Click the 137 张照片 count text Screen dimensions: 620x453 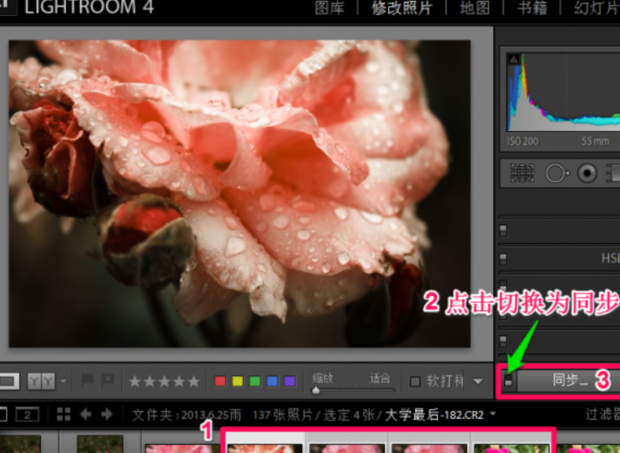click(x=286, y=415)
